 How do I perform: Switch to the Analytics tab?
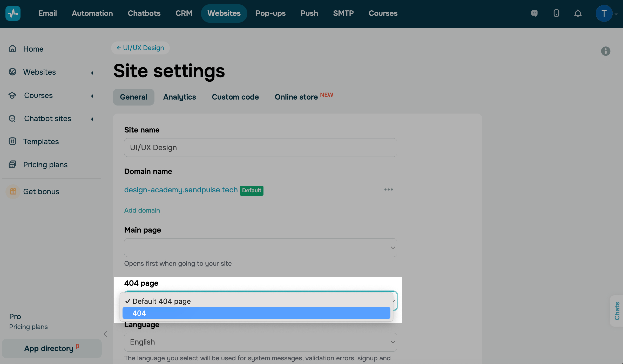179,97
